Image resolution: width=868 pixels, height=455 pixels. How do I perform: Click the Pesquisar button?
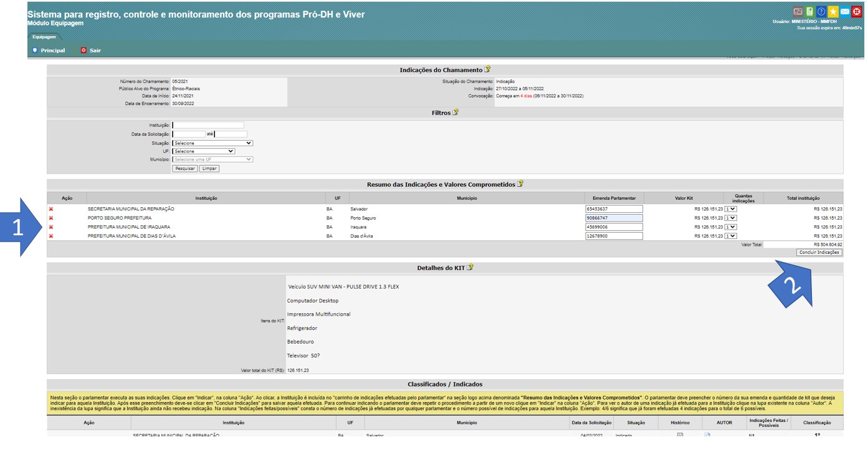click(x=184, y=169)
